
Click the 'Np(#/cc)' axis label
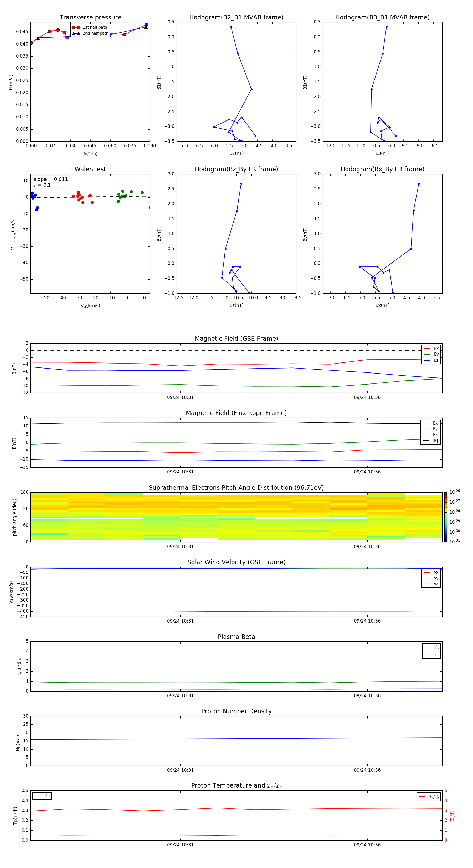click(18, 741)
